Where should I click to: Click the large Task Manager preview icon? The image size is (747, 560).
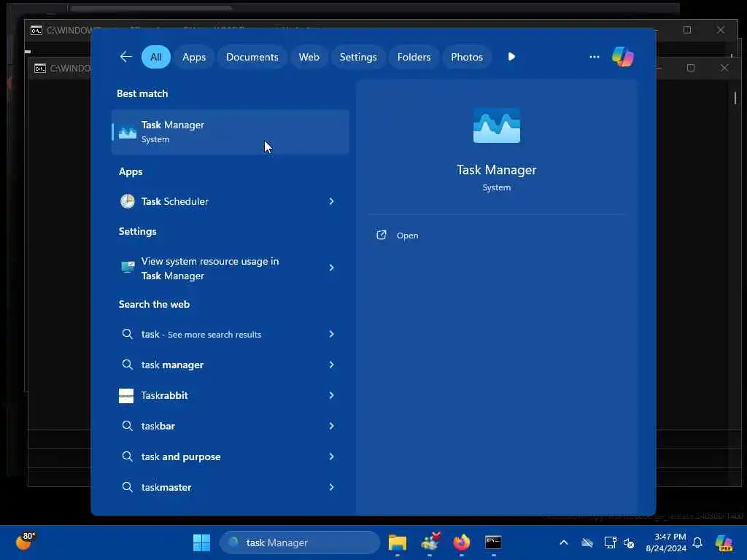pyautogui.click(x=496, y=125)
